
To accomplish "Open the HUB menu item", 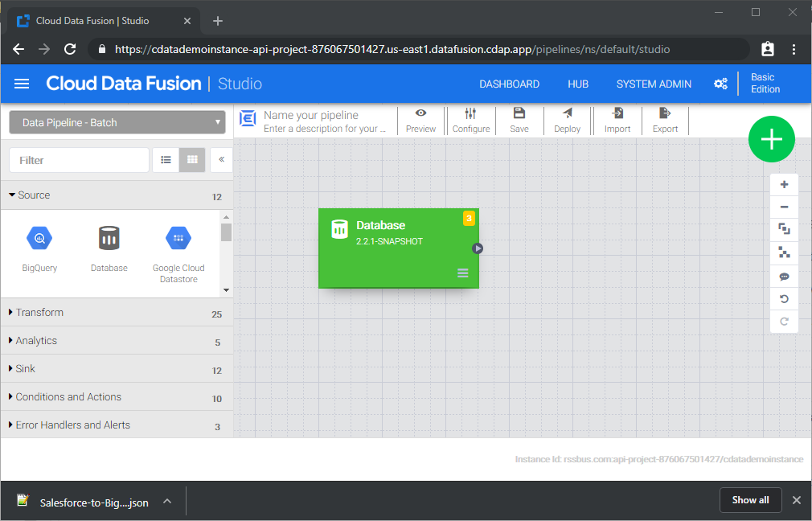I will point(577,84).
